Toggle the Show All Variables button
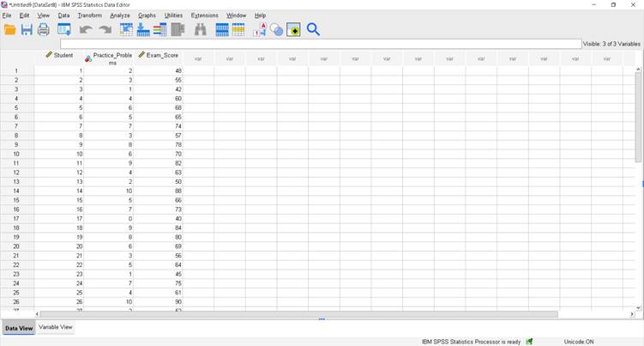This screenshot has width=644, height=346. (293, 30)
